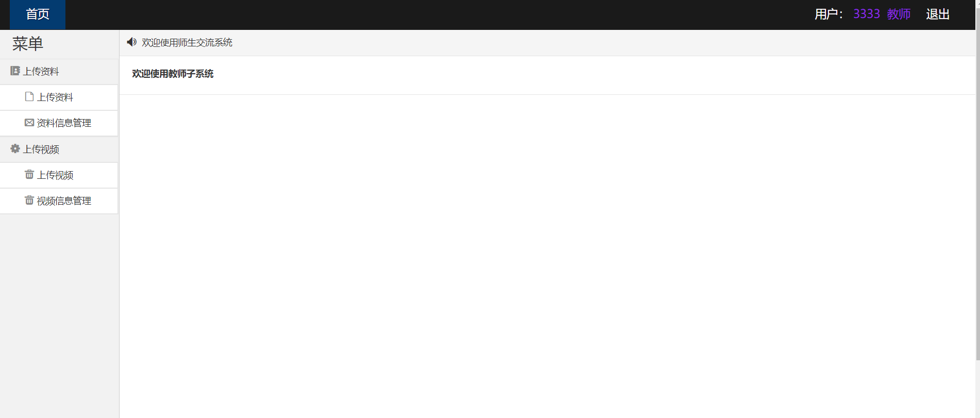
Task: Open the 上传资料 submenu item
Action: (x=59, y=97)
